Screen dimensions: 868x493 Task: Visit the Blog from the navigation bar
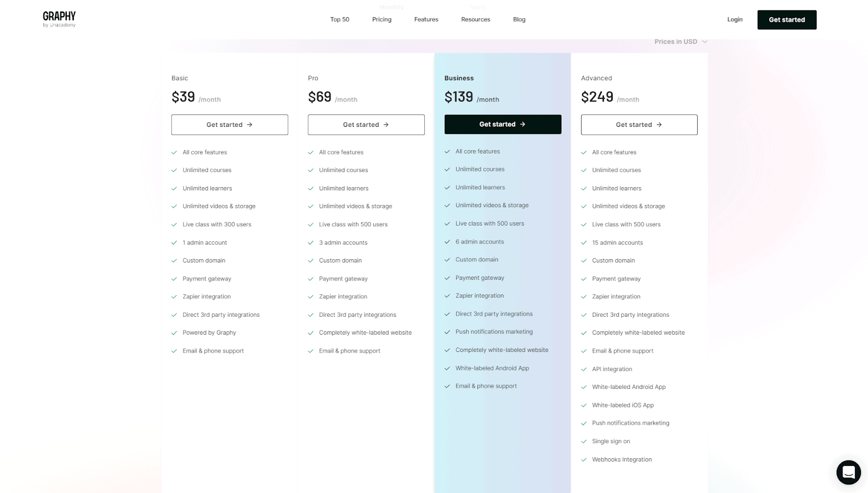click(519, 20)
